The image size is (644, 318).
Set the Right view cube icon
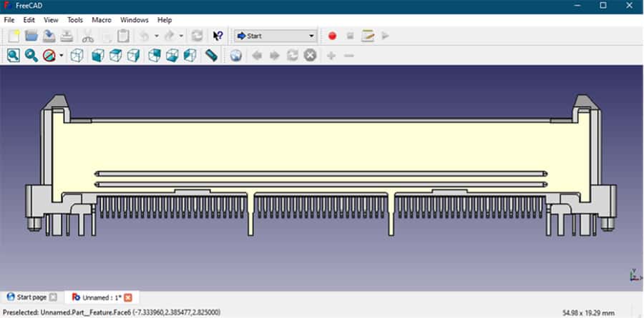[133, 56]
